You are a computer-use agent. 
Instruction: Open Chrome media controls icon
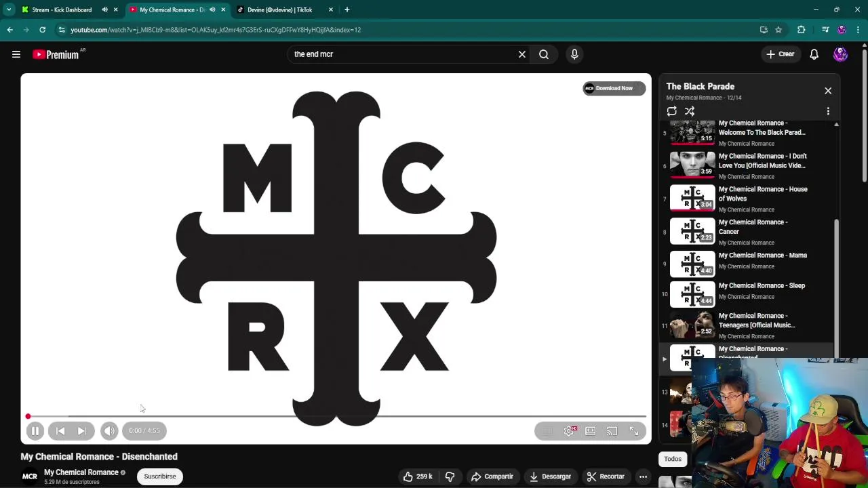coord(825,30)
